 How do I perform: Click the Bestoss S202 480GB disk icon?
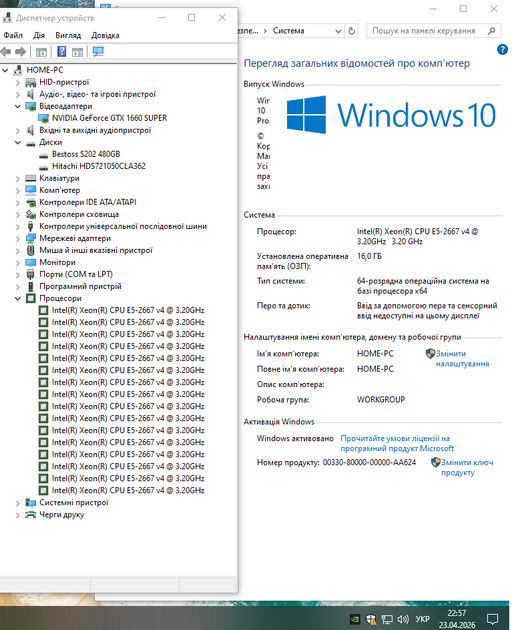43,155
